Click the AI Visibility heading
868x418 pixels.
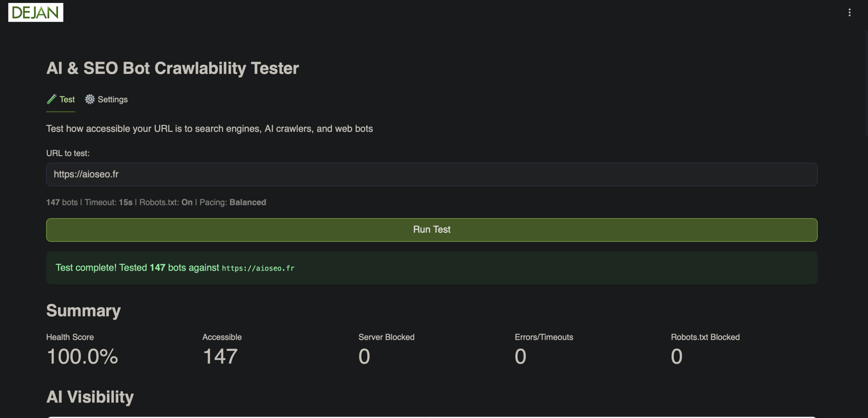(90, 397)
